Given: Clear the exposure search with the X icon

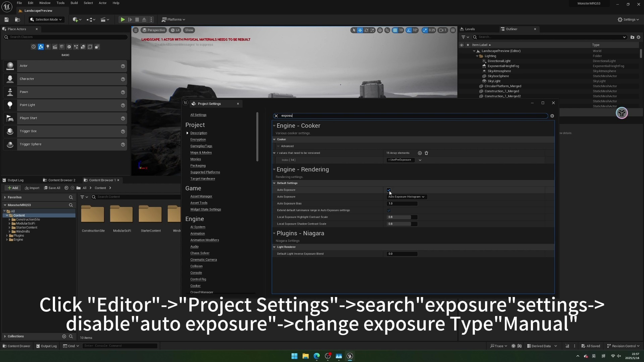Looking at the screenshot, I should click(x=276, y=116).
